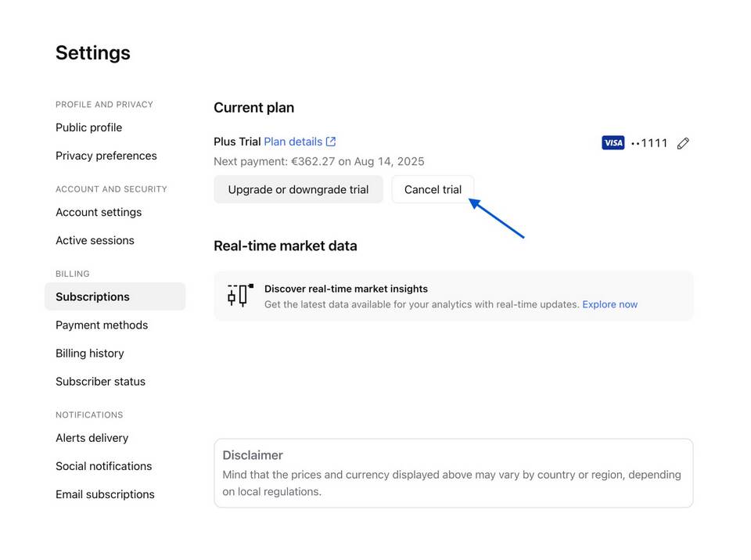
Task: Go to Privacy preferences
Action: tap(106, 156)
